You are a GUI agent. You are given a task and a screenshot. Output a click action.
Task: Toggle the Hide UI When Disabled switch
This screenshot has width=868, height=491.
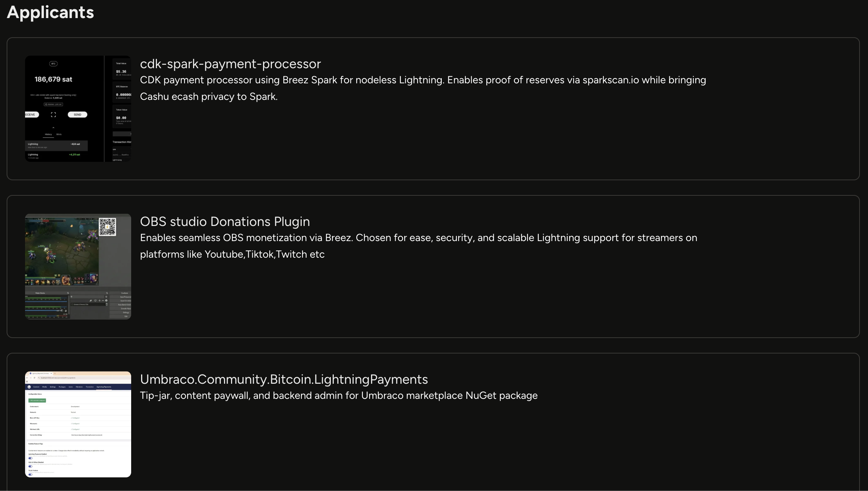pos(31,466)
